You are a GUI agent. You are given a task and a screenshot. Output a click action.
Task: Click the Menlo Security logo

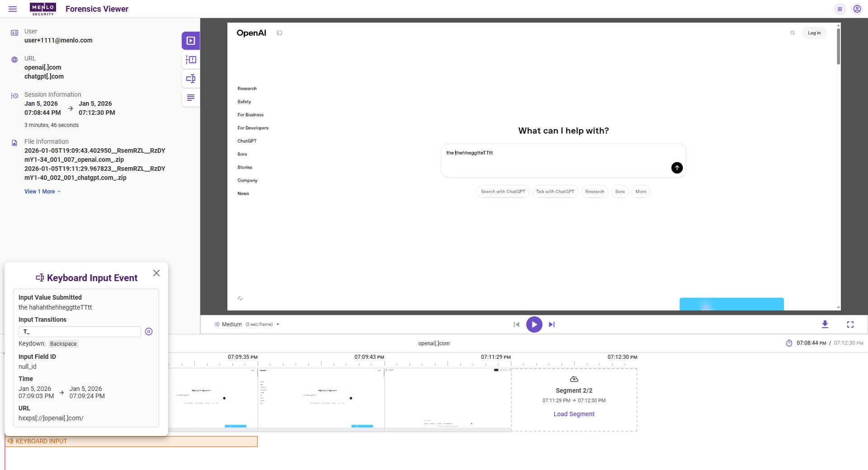43,9
